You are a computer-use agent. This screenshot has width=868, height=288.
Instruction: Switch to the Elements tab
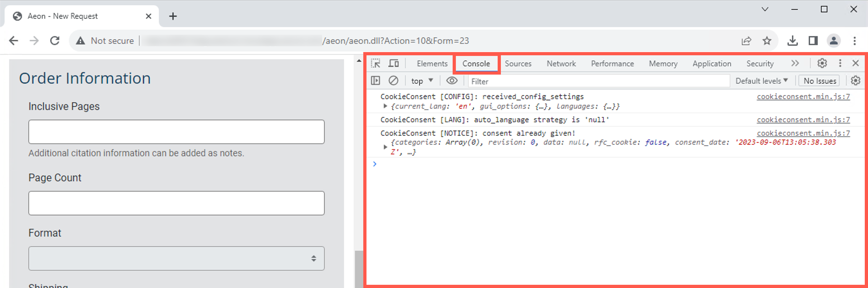coord(432,64)
